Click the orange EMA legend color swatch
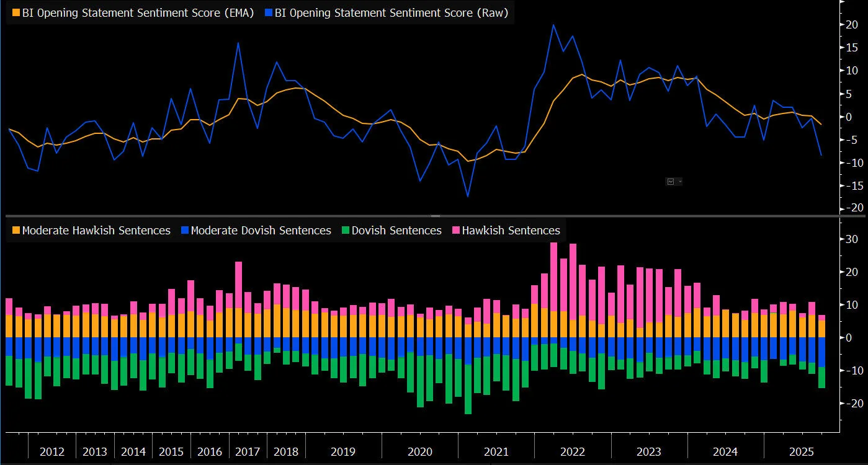The image size is (868, 465). pos(16,13)
